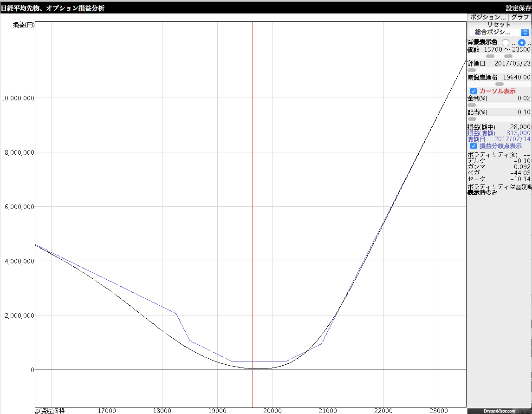The height and width of the screenshot is (414, 532).
Task: Click the 評価日 value 2017/05/23
Action: (x=512, y=63)
